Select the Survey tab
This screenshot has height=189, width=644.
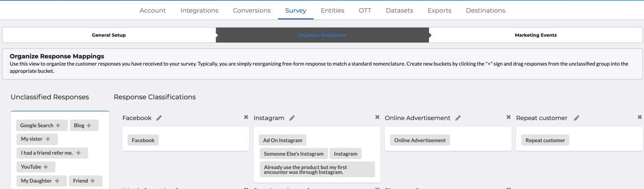[x=296, y=10]
